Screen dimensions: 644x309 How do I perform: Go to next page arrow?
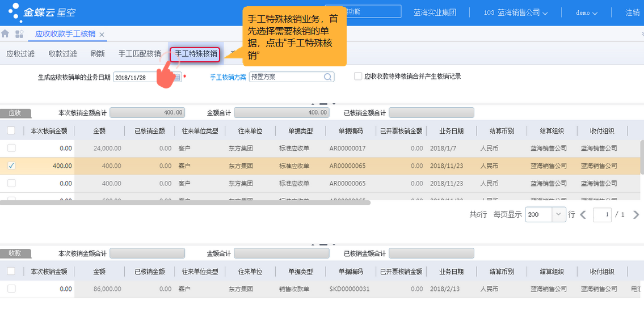click(x=636, y=215)
